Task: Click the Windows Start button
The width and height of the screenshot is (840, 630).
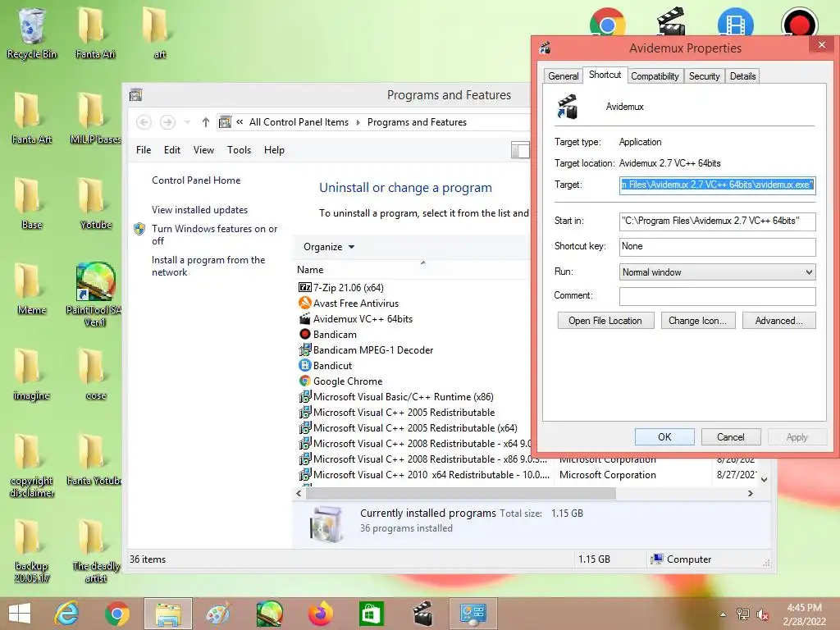Action: coord(20,614)
